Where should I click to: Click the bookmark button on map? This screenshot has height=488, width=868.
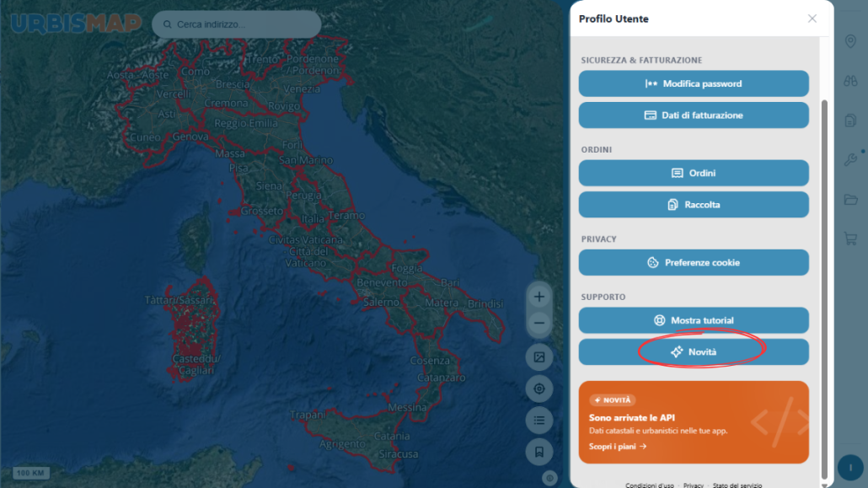tap(538, 452)
